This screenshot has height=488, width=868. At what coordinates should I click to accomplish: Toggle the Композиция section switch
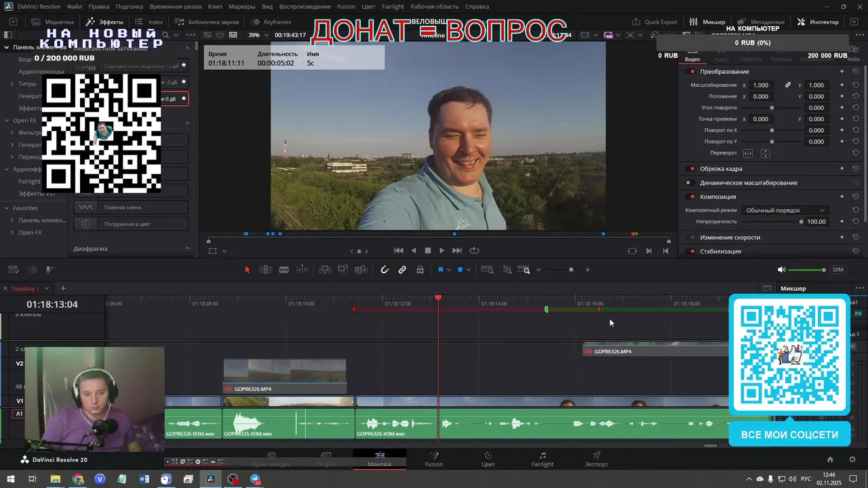pos(692,197)
